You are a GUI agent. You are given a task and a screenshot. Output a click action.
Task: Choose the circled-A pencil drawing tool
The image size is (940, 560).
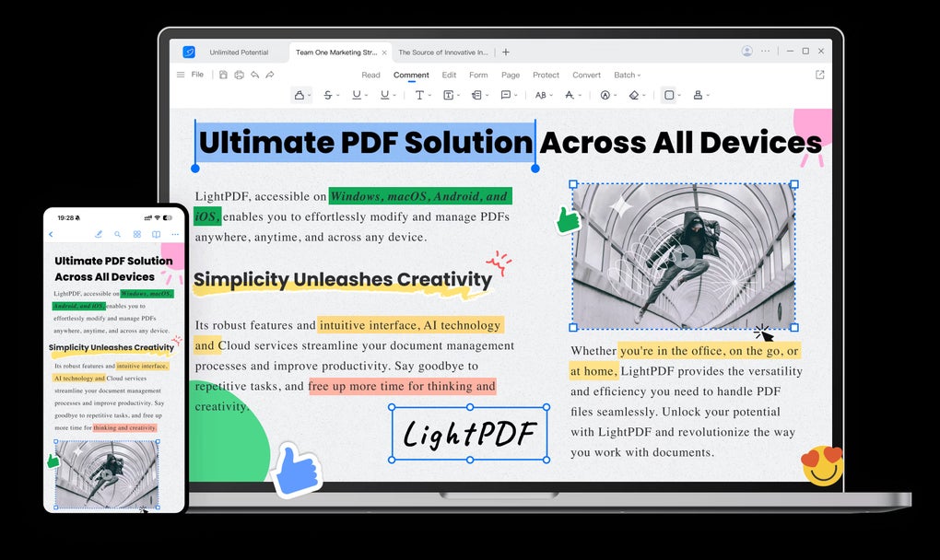[x=605, y=95]
